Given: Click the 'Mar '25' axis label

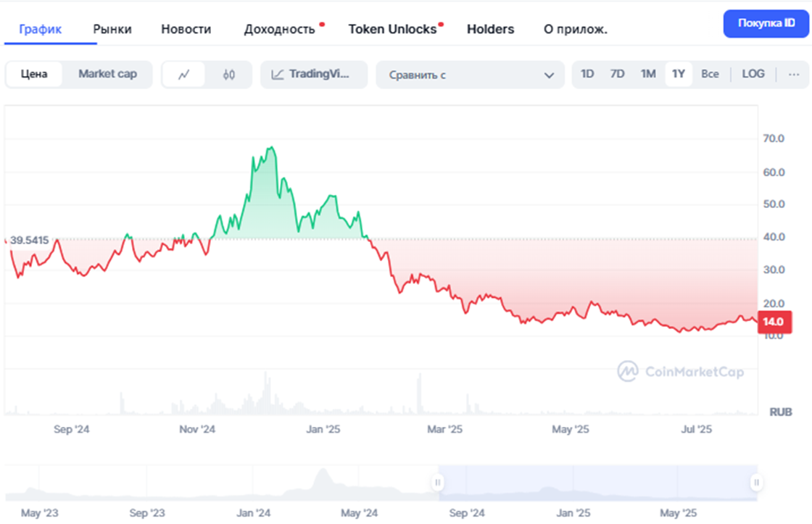Looking at the screenshot, I should [445, 429].
